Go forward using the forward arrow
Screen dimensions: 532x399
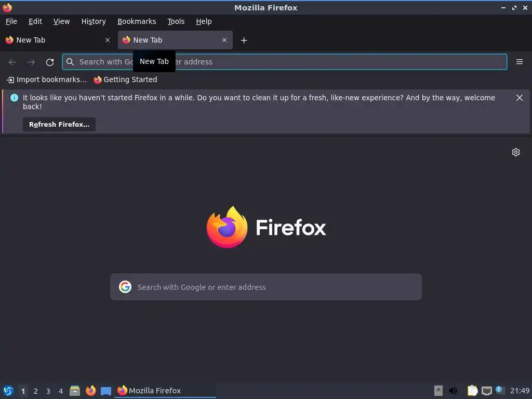31,62
